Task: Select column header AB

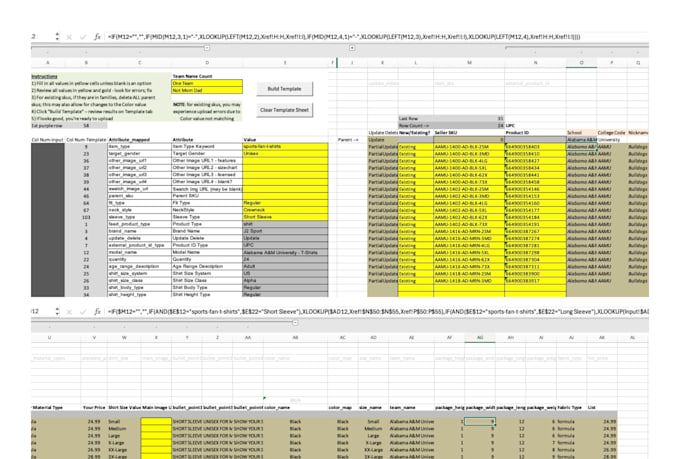Action: [295, 338]
